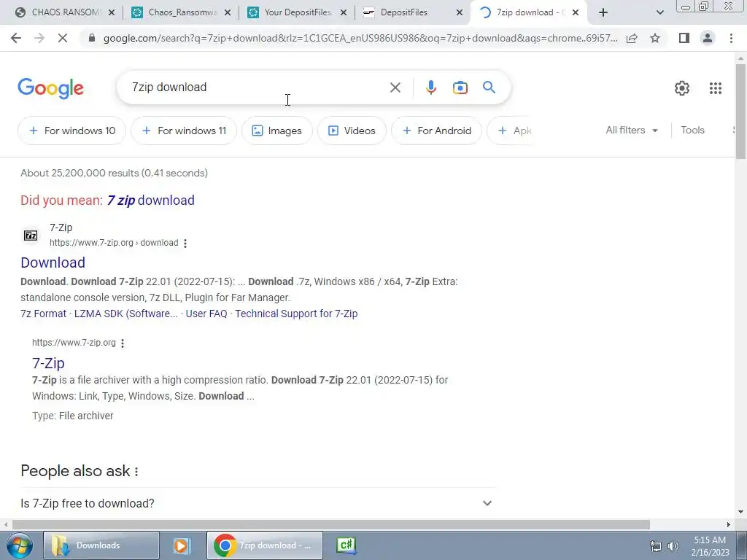Expand the All filters dropdown
The width and height of the screenshot is (747, 560).
(x=632, y=130)
